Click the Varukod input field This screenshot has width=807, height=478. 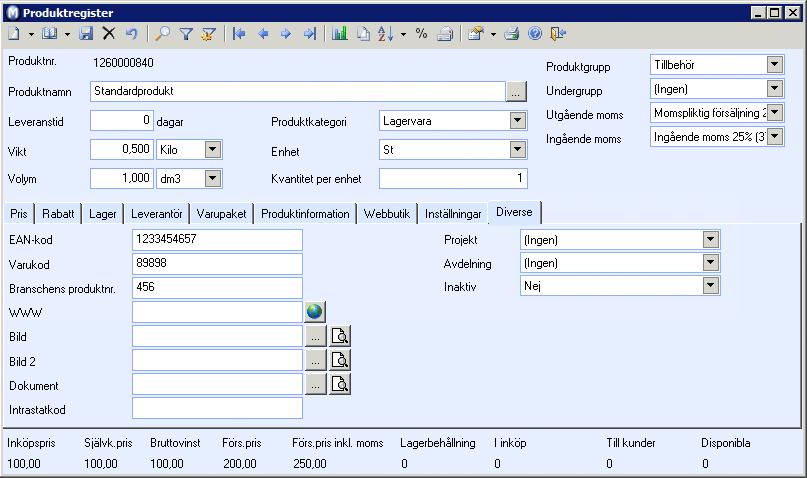(x=217, y=264)
